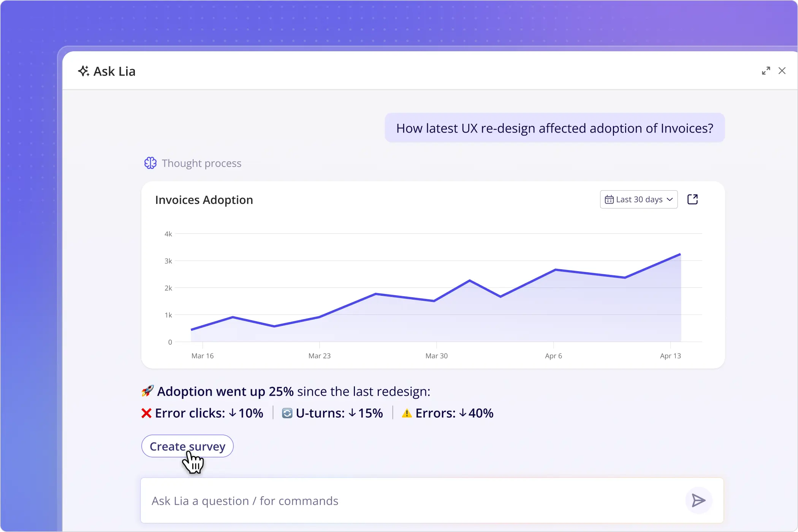Open Invoices Adoption chart in new window
Screen dimensions: 798x532
click(x=693, y=199)
